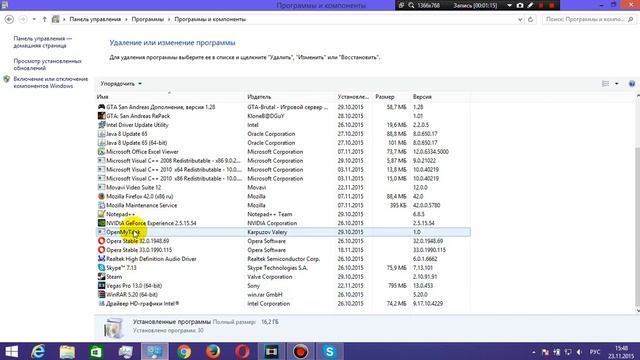Open Панель управления домашняя страница link

[42, 42]
